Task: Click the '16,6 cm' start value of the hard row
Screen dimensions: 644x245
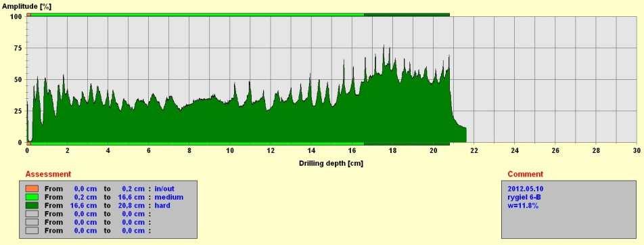Action: pyautogui.click(x=83, y=205)
